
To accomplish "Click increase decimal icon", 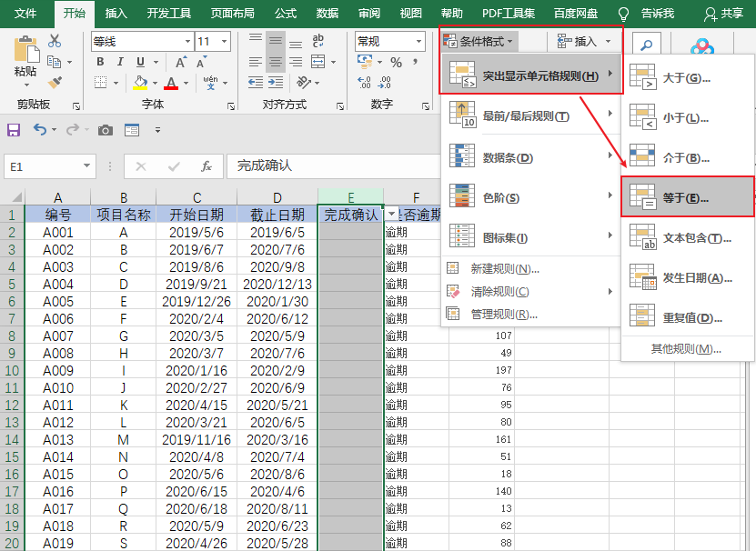I will coord(364,83).
